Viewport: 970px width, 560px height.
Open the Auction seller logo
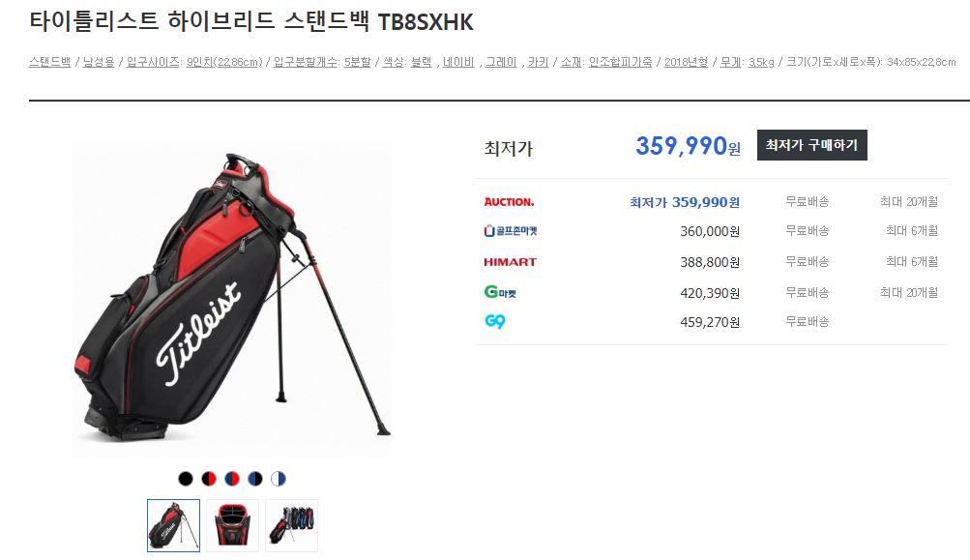click(x=509, y=202)
